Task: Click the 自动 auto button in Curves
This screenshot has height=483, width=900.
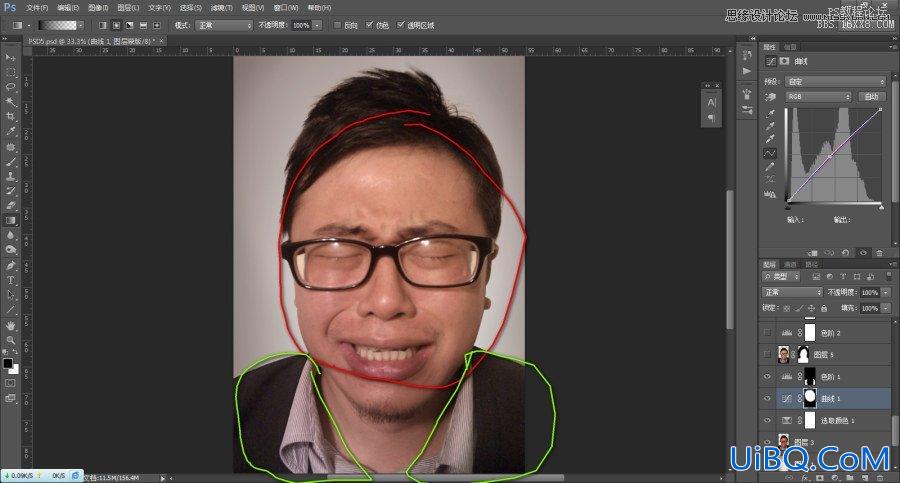Action: (871, 96)
